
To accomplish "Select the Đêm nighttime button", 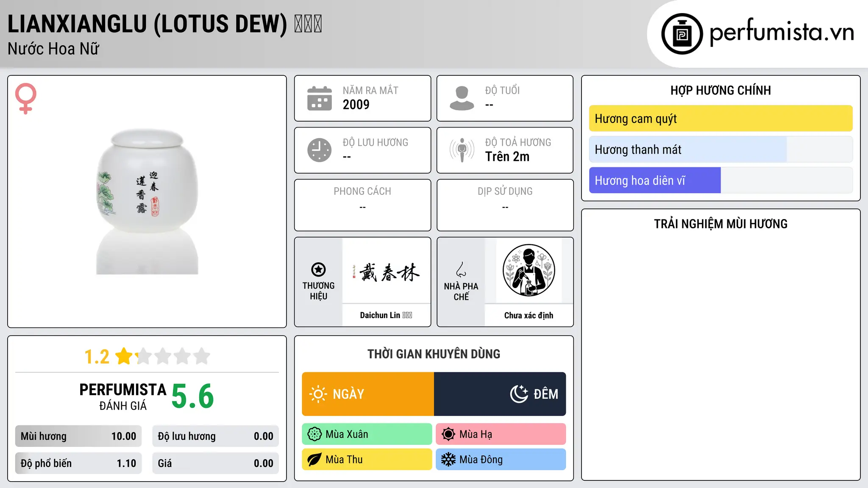I will point(500,394).
